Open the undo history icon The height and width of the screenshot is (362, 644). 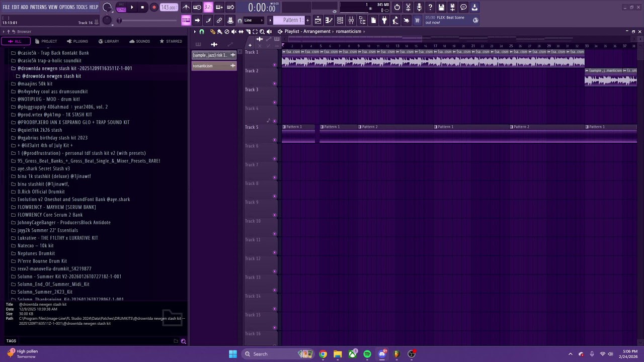pos(397,8)
